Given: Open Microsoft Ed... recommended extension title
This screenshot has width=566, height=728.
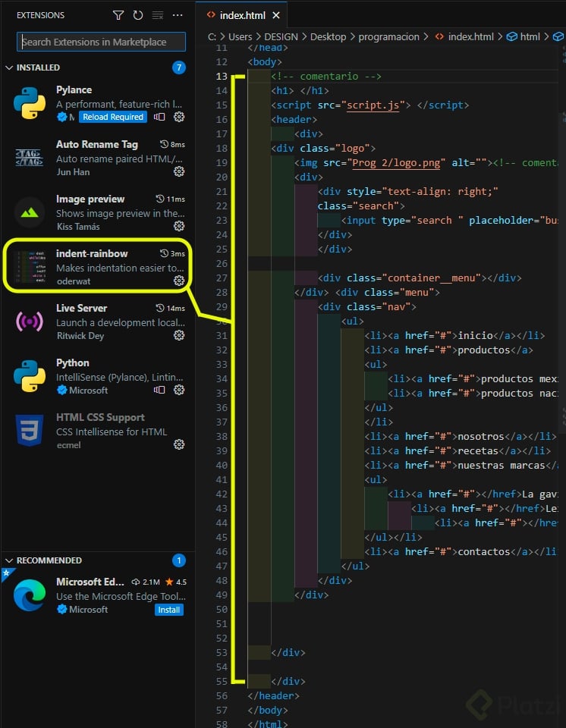Looking at the screenshot, I should coord(90,582).
